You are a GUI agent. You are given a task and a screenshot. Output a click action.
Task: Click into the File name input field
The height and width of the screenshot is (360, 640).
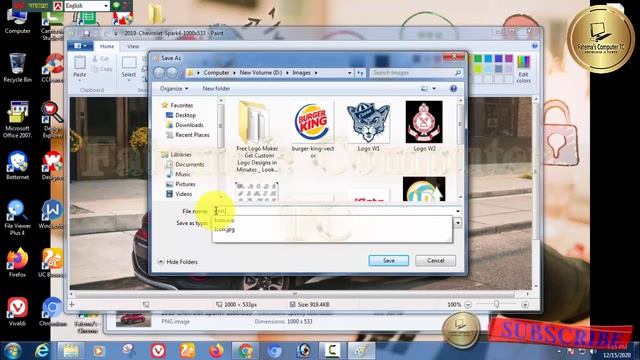(x=333, y=211)
